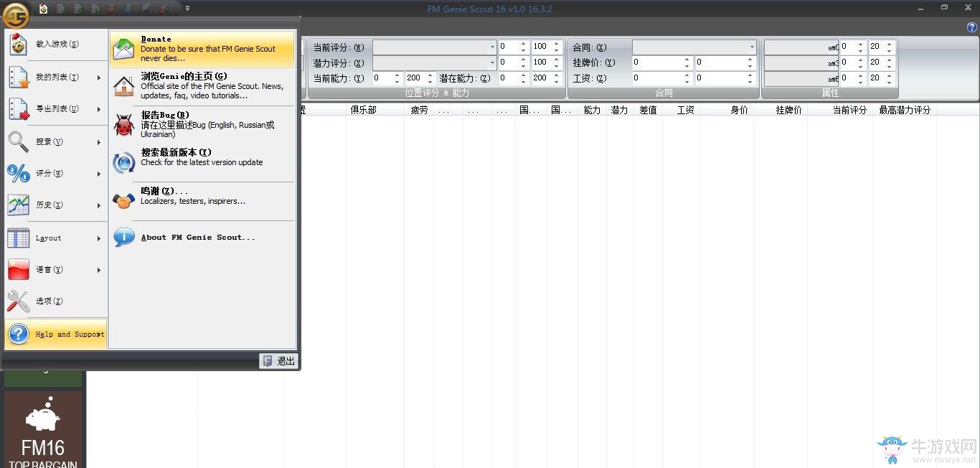Screen dimensions: 980x468
Task: Sort by 潜力 column header
Action: (619, 110)
